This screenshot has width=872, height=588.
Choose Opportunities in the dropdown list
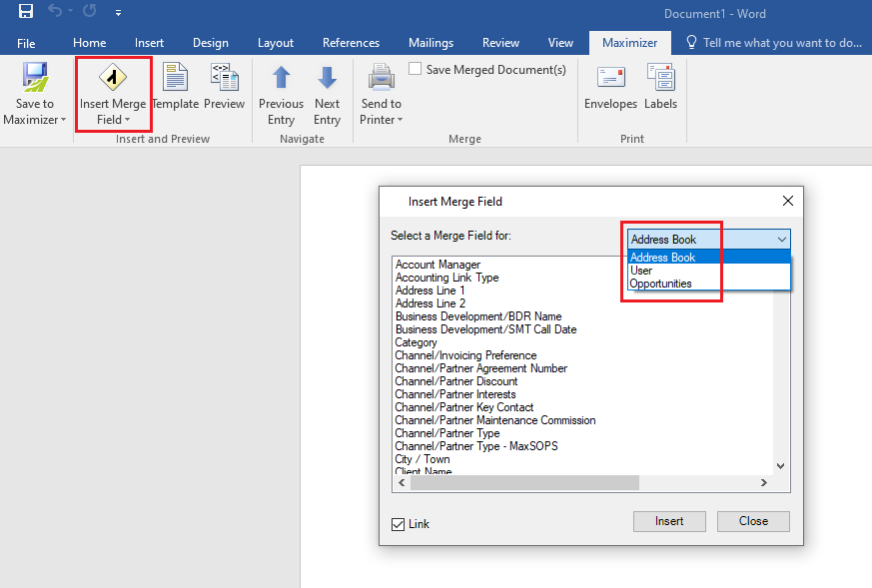click(709, 284)
